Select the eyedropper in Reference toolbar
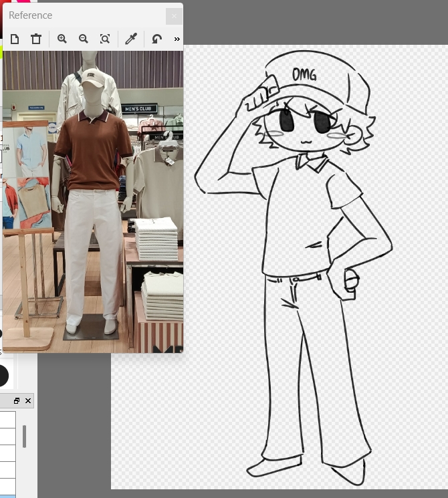This screenshot has width=448, height=498. pos(130,39)
